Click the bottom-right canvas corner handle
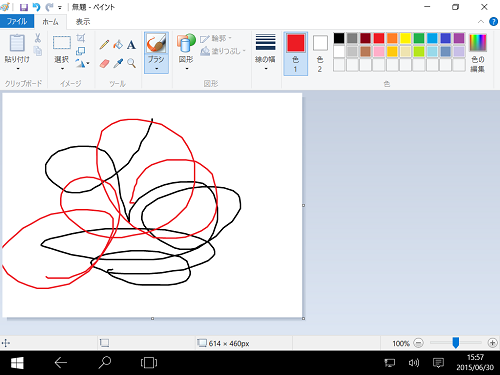The width and height of the screenshot is (500, 375). [x=303, y=318]
